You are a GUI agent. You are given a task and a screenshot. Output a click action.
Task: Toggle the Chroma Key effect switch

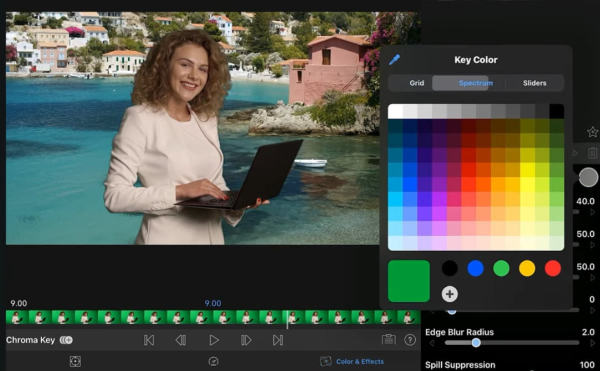click(66, 340)
